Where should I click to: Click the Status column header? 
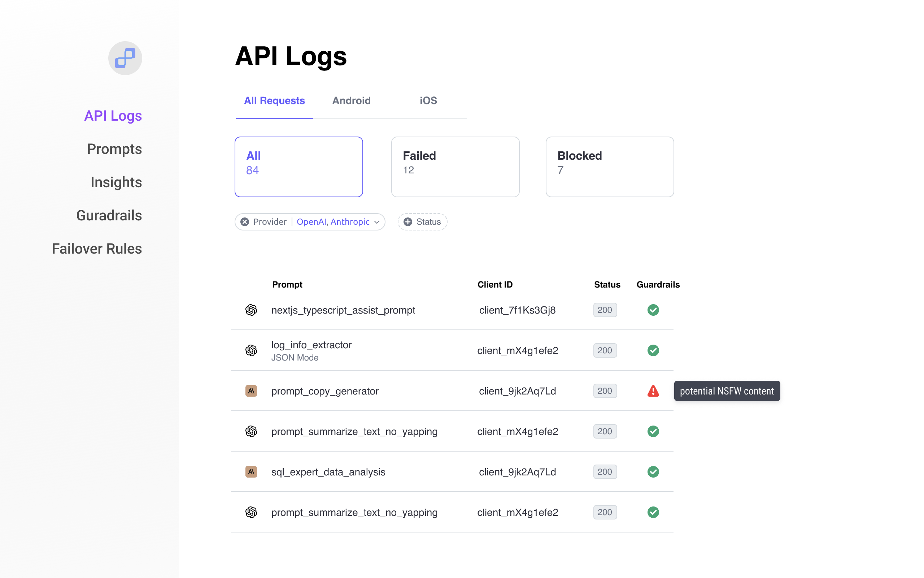[607, 284]
